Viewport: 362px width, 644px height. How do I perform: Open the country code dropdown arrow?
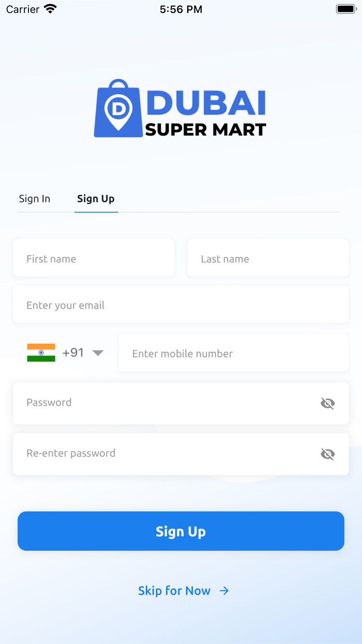[98, 353]
